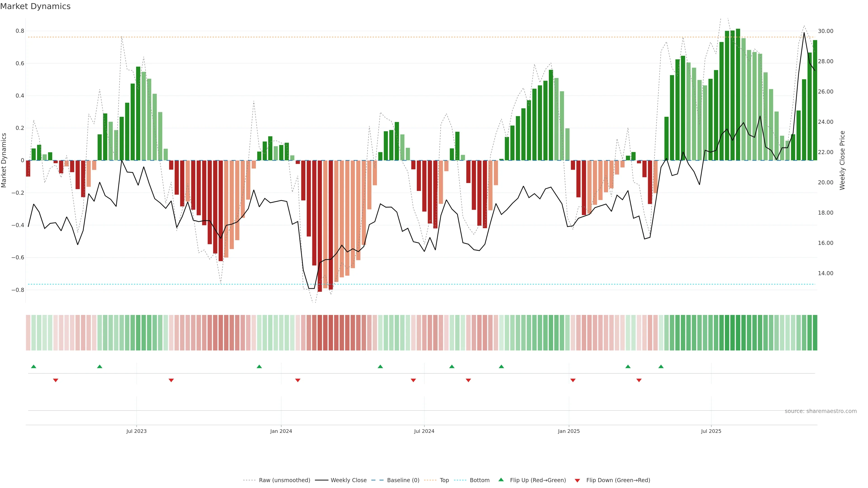Click the first green flip-up triangle marker
Screen dimensions: 868x488
33,366
